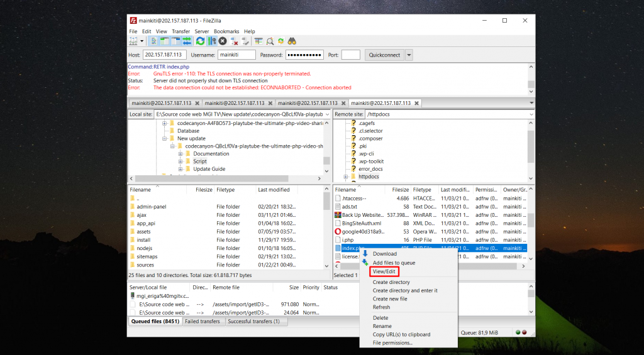
Task: Click the Opera icon of google40d318a9 file
Action: [338, 231]
